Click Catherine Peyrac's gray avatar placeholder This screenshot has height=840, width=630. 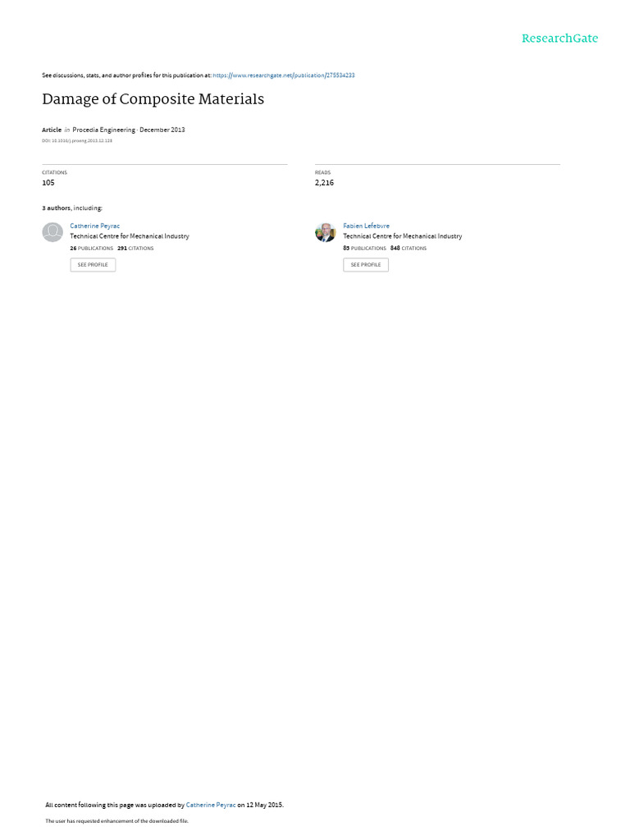(52, 232)
